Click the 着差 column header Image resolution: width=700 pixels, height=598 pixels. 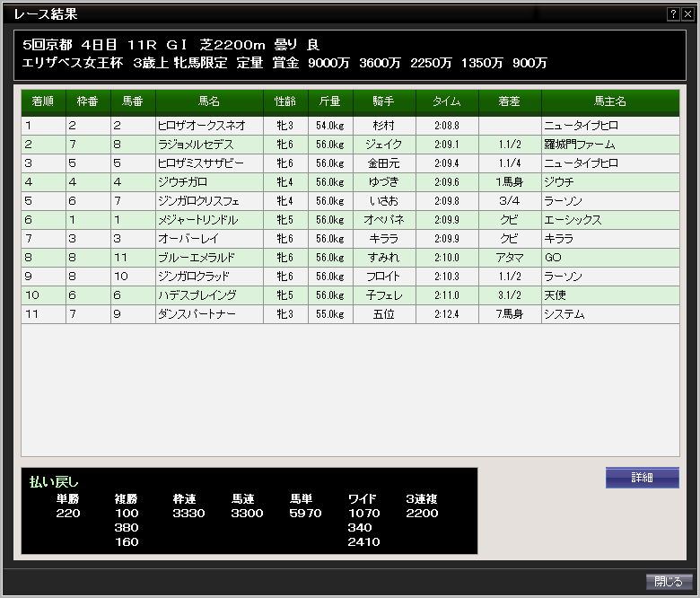click(x=510, y=101)
